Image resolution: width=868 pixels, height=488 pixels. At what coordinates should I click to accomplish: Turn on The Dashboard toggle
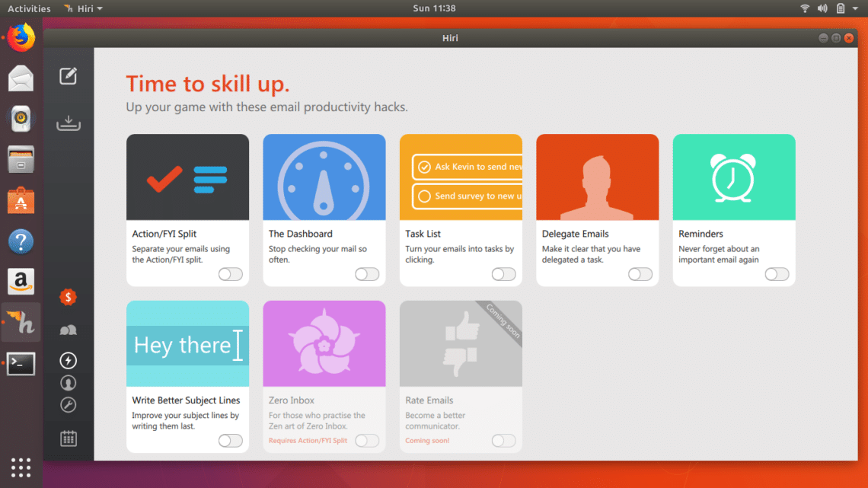coord(367,274)
